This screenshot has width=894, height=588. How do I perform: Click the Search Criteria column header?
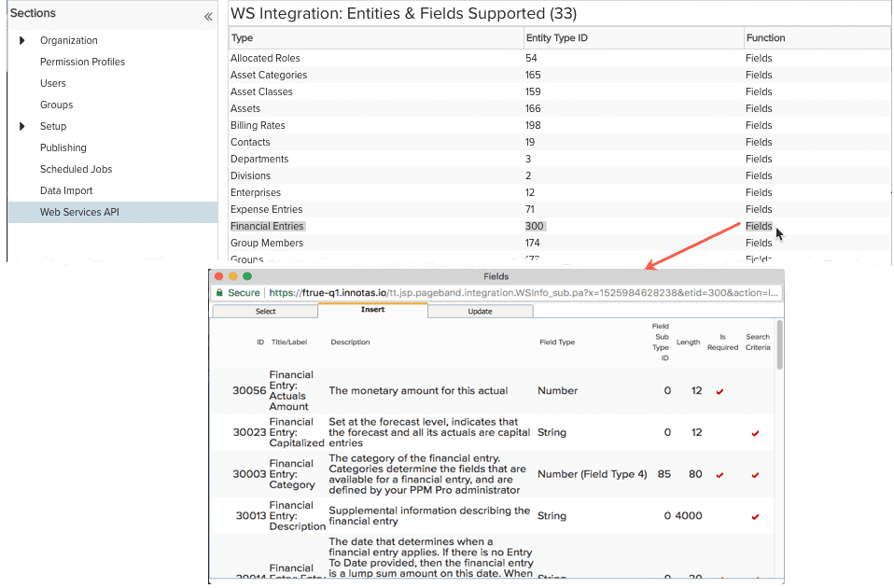758,343
